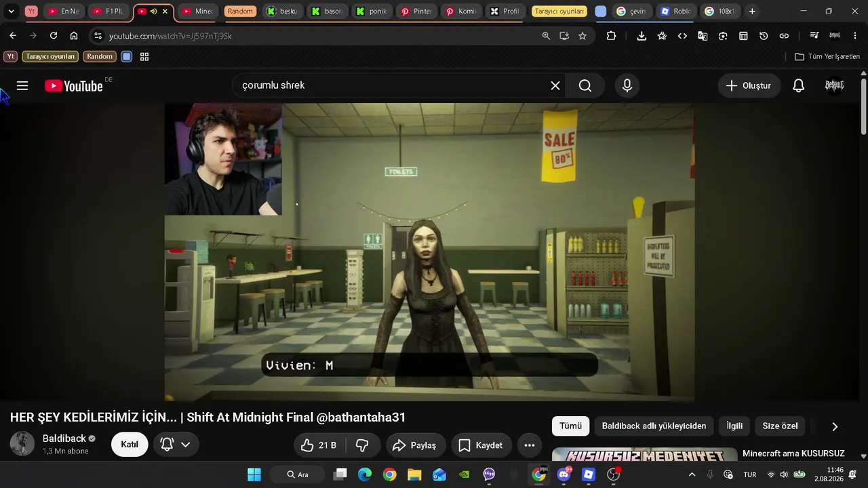Open more actions three-dot menu
Screen dimensions: 868x488
pyautogui.click(x=530, y=445)
